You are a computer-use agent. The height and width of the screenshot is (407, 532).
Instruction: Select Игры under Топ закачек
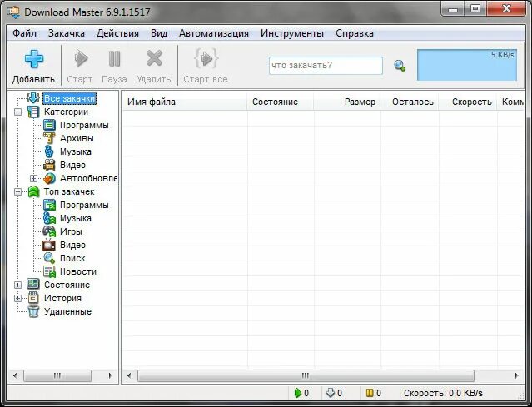tap(71, 231)
